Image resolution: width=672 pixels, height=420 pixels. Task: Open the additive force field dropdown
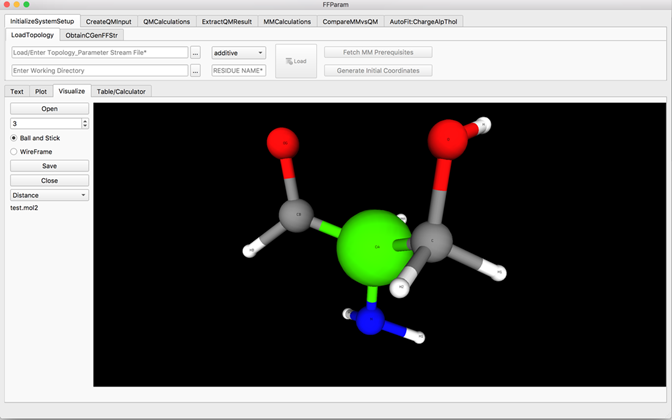pyautogui.click(x=239, y=53)
